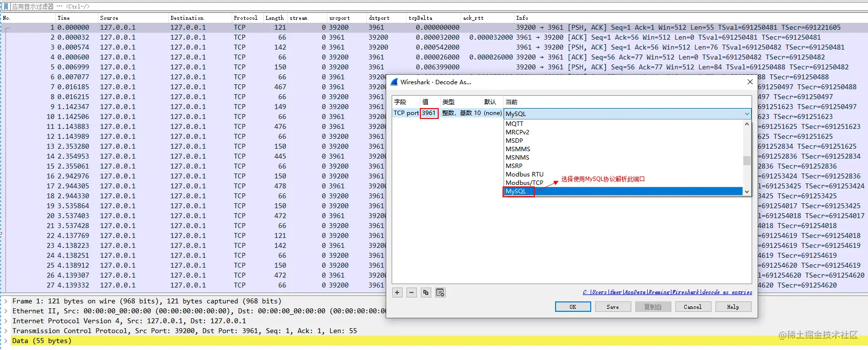Image resolution: width=868 pixels, height=350 pixels.
Task: Sort by the tcpDelta column header
Action: (x=433, y=18)
